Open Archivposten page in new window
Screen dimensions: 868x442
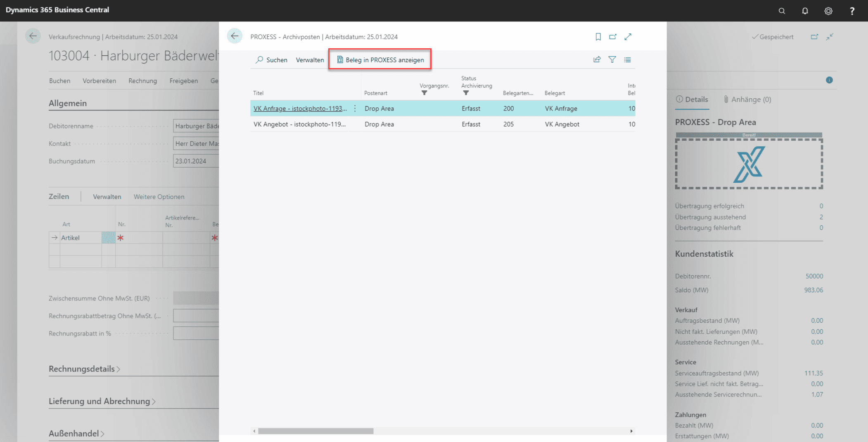(613, 37)
